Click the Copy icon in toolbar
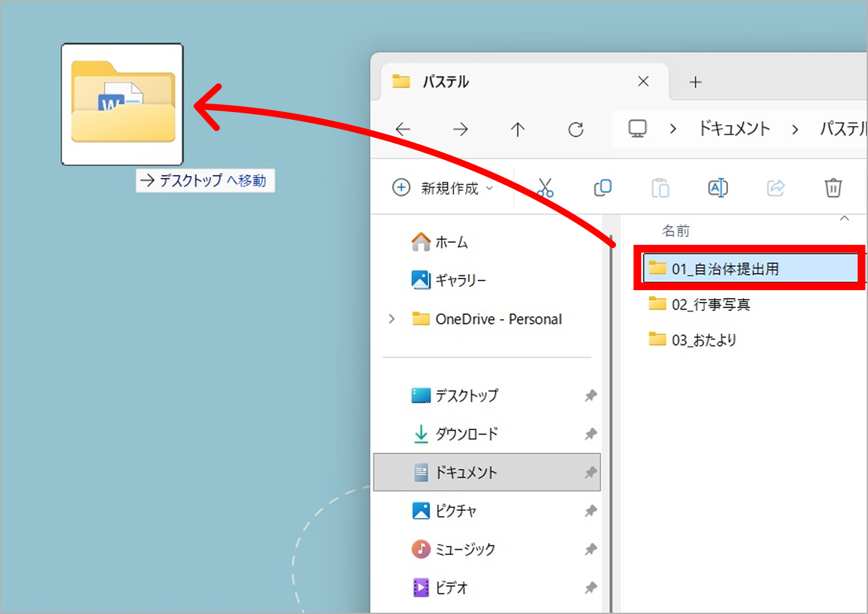Viewport: 868px width, 614px height. [x=602, y=188]
